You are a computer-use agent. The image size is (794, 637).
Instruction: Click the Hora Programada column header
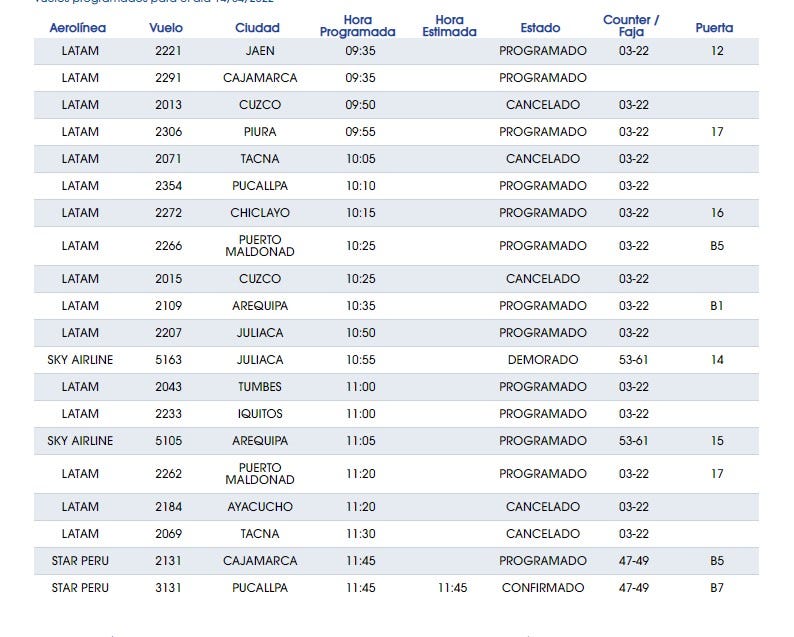[x=357, y=26]
